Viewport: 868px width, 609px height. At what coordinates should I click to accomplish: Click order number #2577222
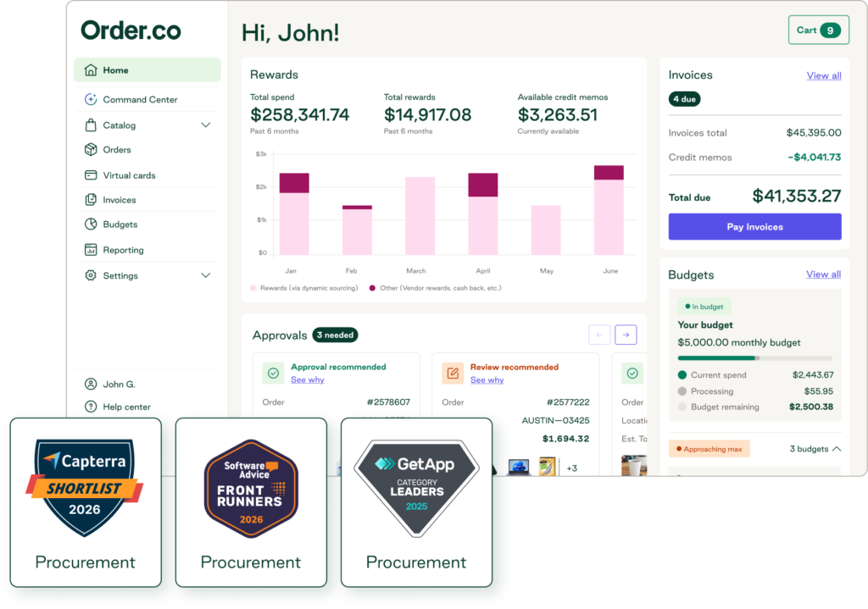(567, 402)
